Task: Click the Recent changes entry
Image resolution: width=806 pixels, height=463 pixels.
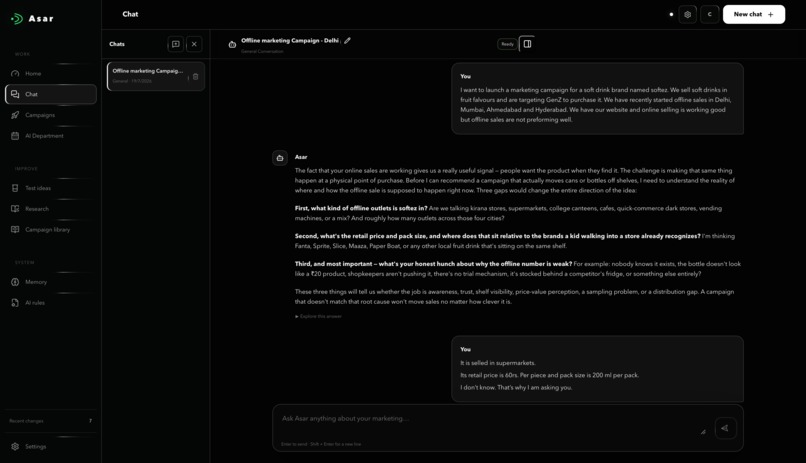Action: [x=50, y=421]
